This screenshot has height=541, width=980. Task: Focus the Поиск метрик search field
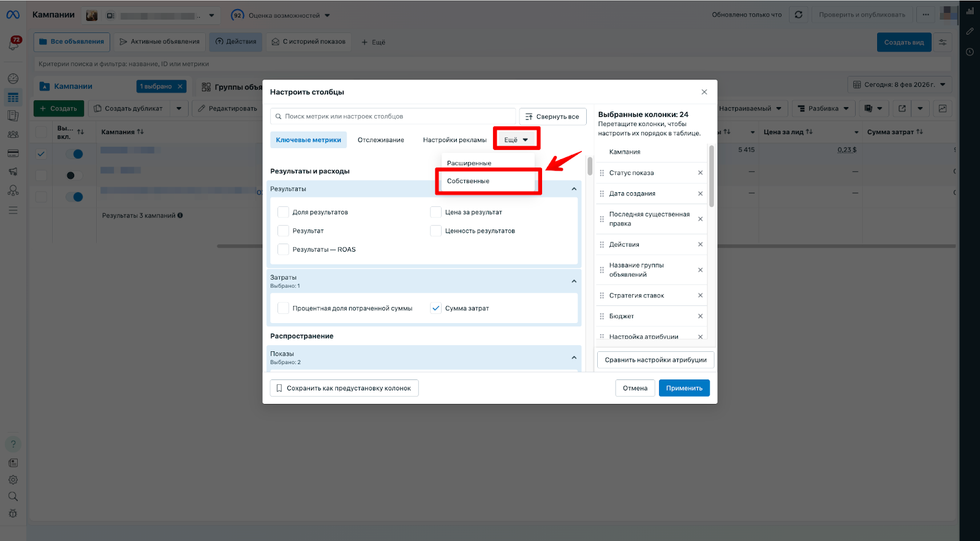click(393, 116)
